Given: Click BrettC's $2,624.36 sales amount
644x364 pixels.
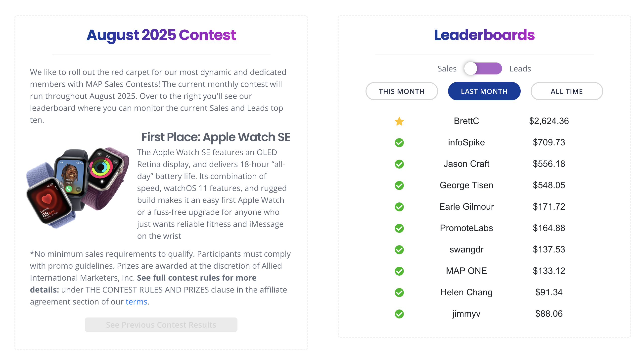Looking at the screenshot, I should tap(549, 121).
